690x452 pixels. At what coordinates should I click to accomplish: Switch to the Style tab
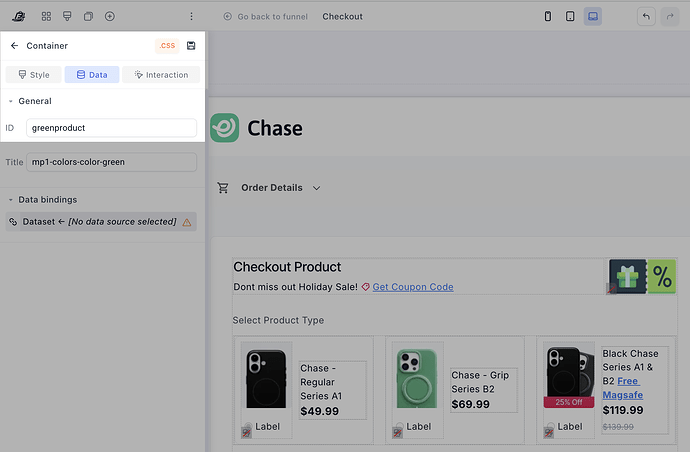[x=34, y=75]
